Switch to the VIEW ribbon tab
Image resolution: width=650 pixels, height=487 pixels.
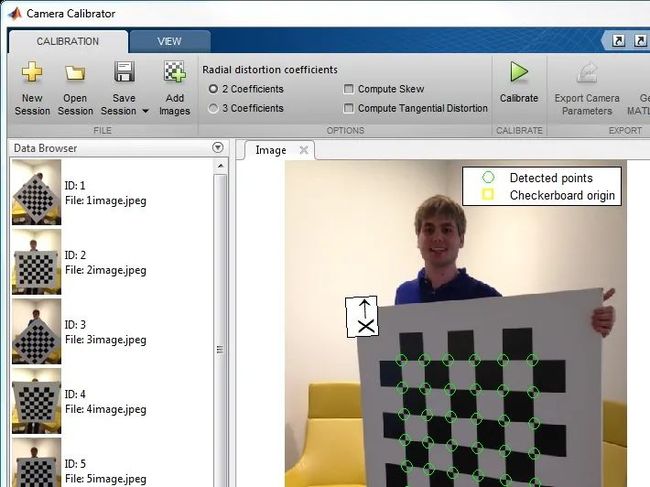169,41
